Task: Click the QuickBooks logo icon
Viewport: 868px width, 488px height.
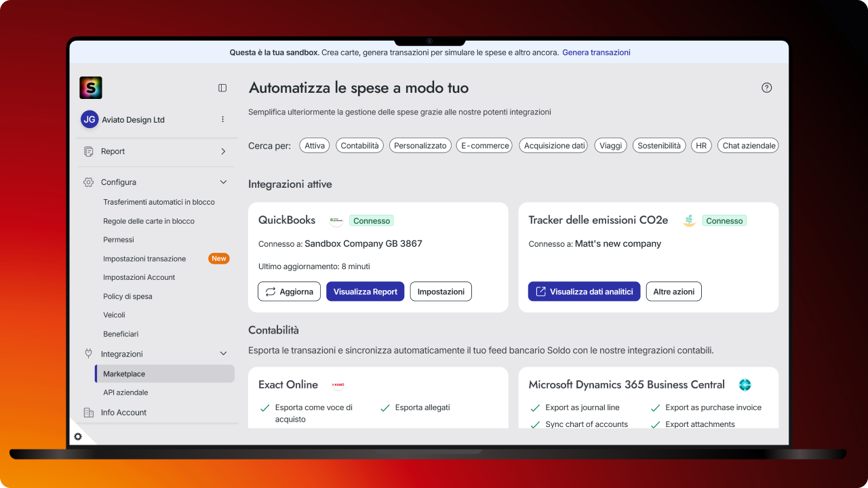Action: point(336,220)
